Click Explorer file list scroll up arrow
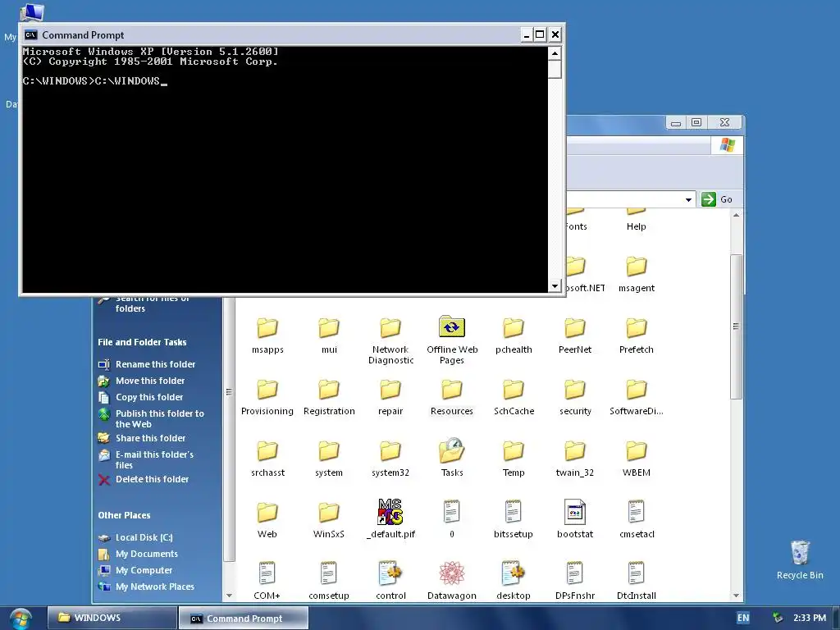Image resolution: width=840 pixels, height=630 pixels. point(736,216)
